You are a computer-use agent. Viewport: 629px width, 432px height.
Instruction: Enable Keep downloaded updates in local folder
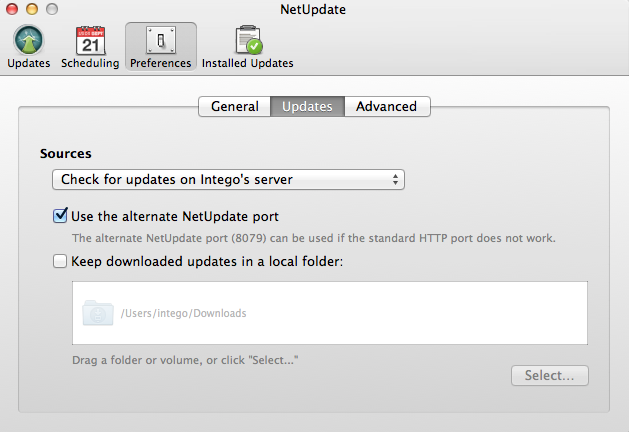click(x=60, y=261)
